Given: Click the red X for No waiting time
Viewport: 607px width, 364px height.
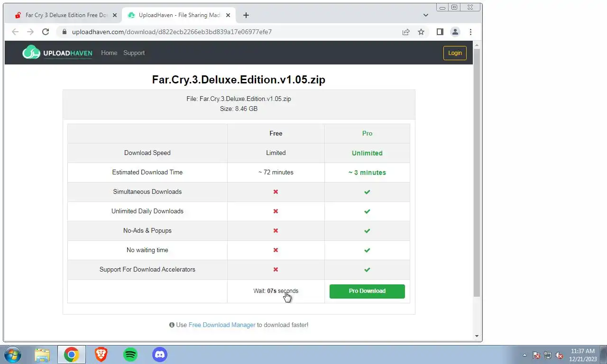Looking at the screenshot, I should tap(276, 250).
